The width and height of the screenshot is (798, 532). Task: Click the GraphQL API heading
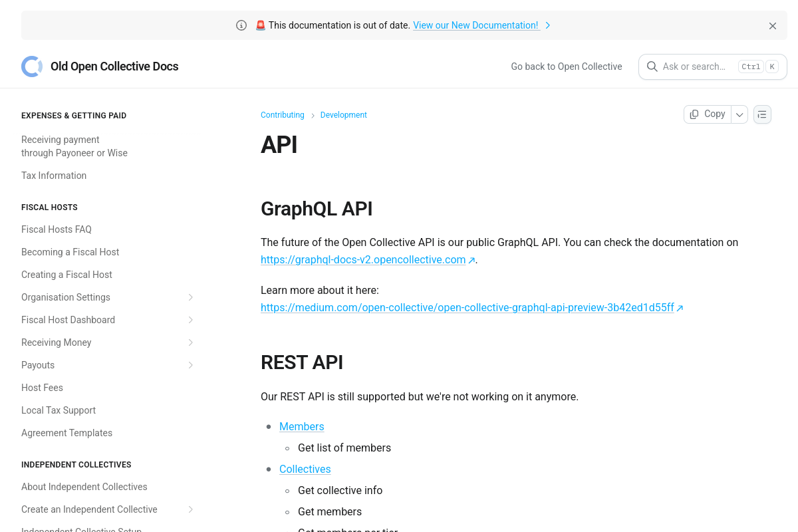pos(317,209)
